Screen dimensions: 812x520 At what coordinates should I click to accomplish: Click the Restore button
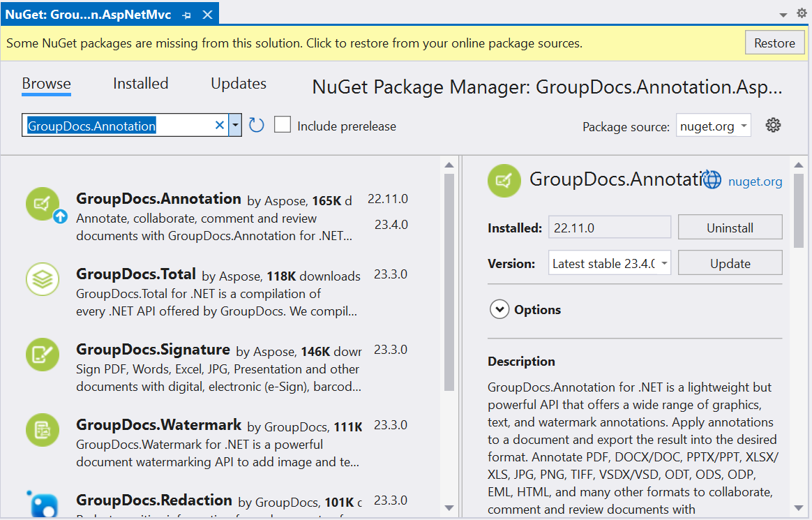tap(774, 43)
